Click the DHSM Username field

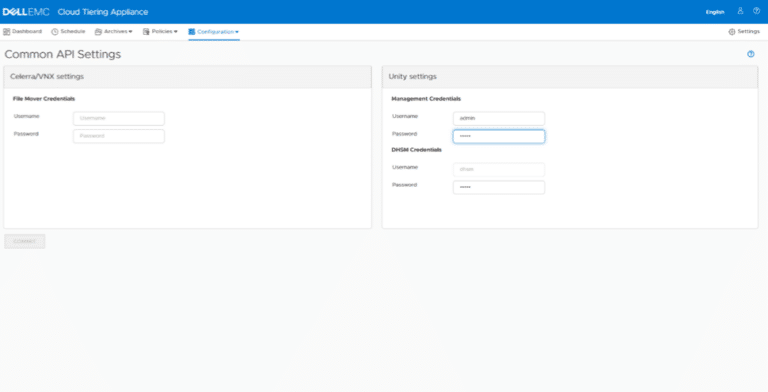[499, 169]
